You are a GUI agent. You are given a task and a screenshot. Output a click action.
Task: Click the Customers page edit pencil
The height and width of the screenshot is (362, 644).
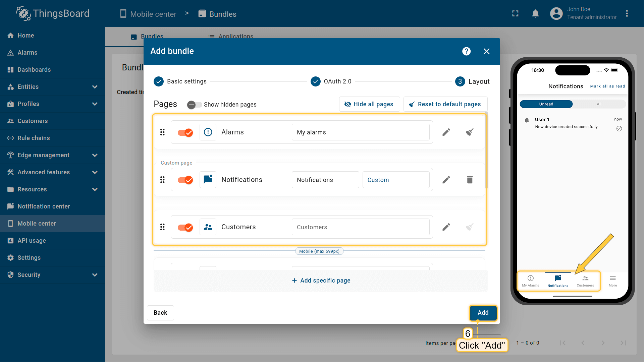[x=446, y=227]
